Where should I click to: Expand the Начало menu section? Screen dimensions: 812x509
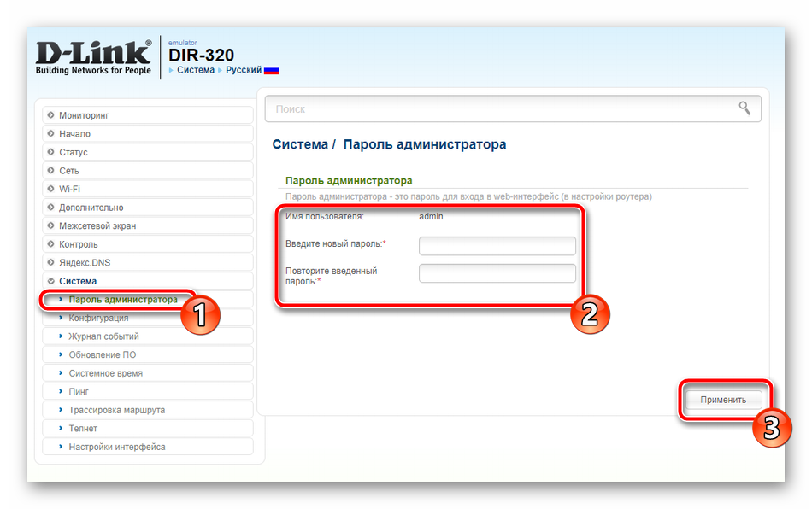(x=148, y=133)
